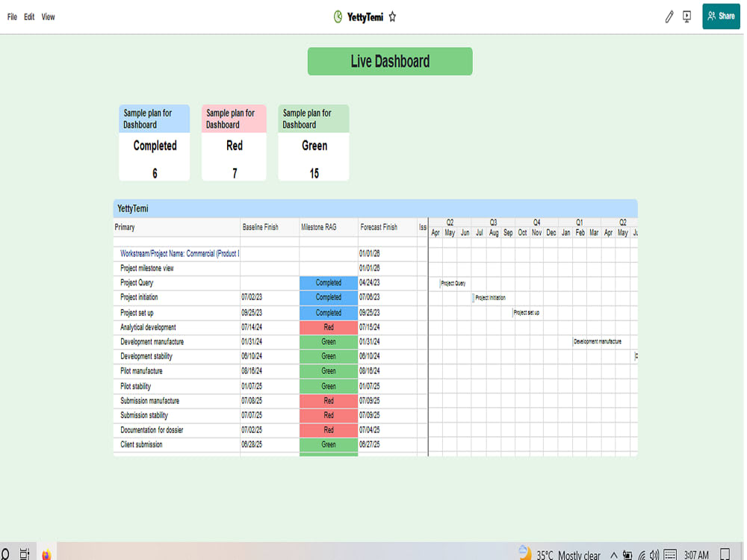Image resolution: width=747 pixels, height=560 pixels.
Task: Click the Share button
Action: (720, 16)
